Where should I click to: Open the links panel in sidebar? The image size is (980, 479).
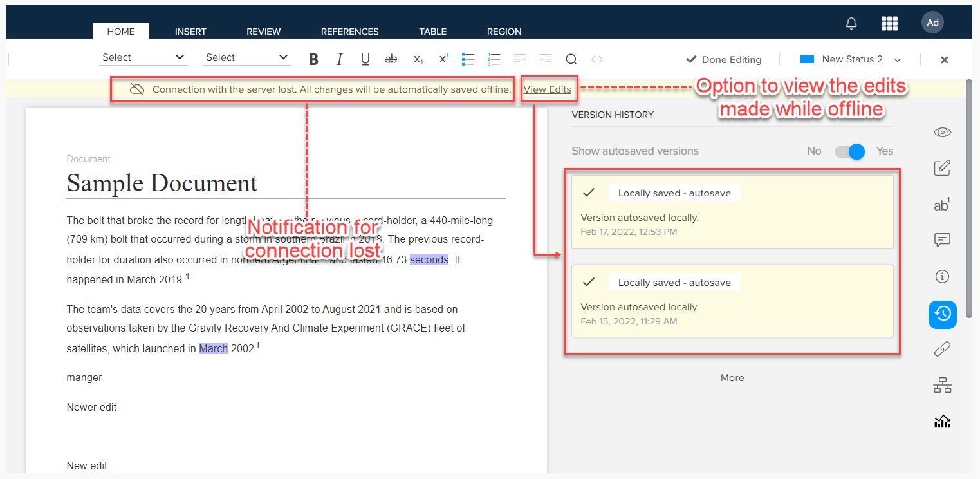[942, 350]
